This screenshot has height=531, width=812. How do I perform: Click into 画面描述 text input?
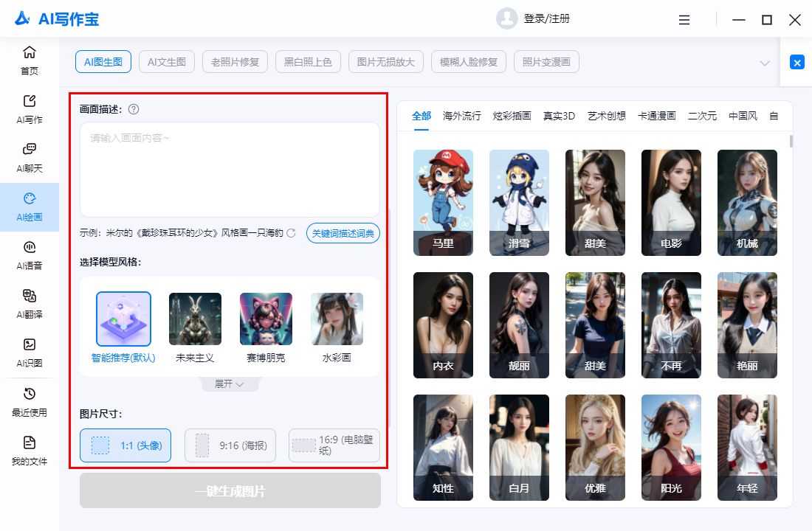230,170
